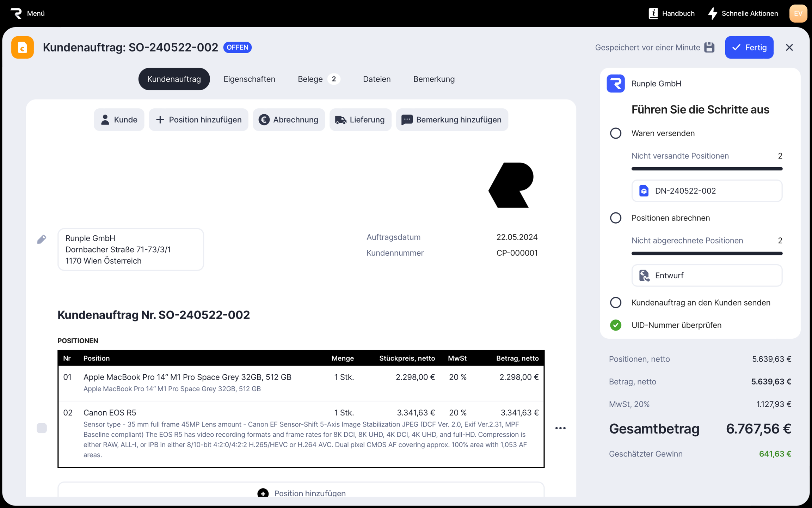Mark Positionen abrechnen step circle
Viewport: 812px width, 508px height.
pos(616,218)
